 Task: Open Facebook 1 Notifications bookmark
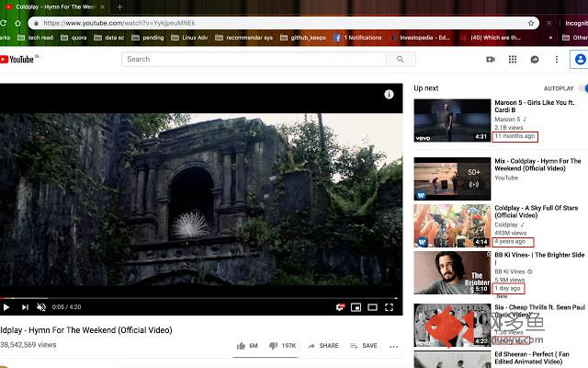[357, 38]
